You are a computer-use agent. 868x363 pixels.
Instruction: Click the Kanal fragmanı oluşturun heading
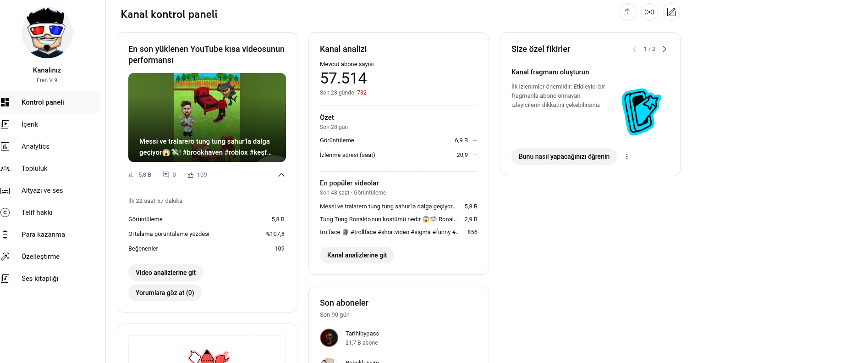550,72
